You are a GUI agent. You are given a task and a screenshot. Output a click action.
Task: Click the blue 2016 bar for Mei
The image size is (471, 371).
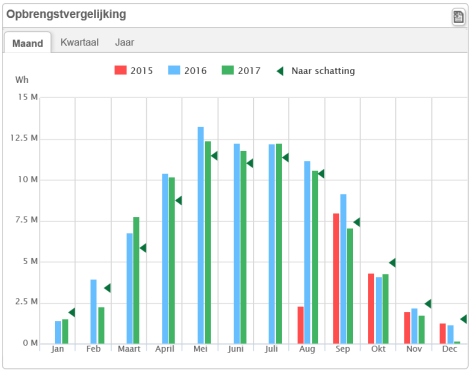[x=201, y=235]
